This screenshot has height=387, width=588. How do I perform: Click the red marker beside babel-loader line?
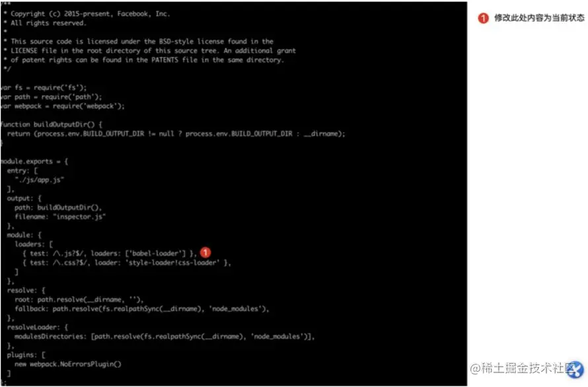[x=205, y=252]
